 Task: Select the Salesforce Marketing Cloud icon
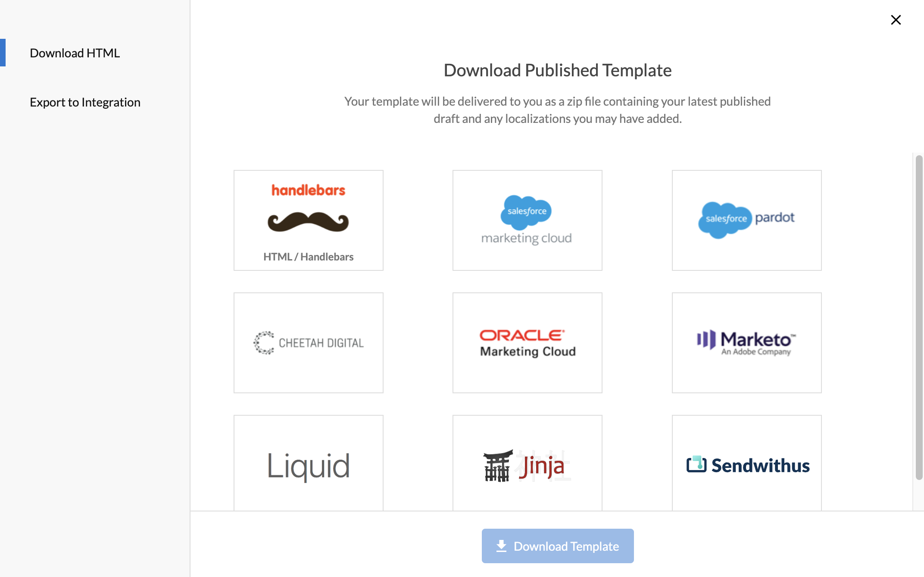coord(527,220)
